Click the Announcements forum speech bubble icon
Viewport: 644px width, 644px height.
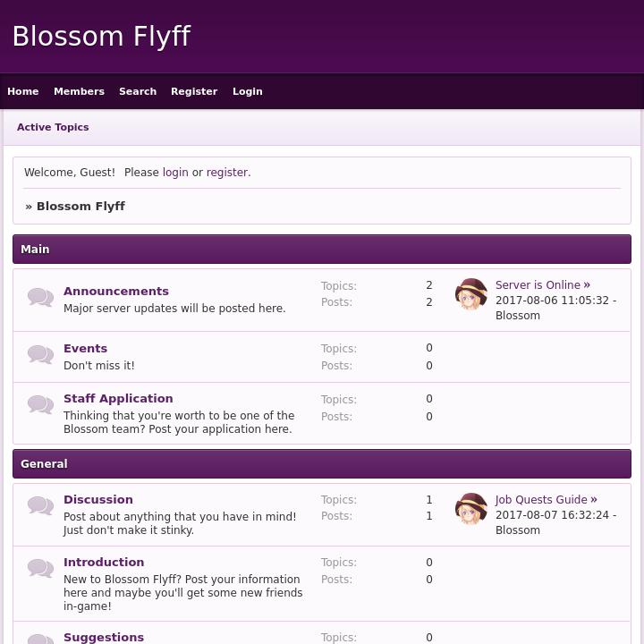pos(40,298)
